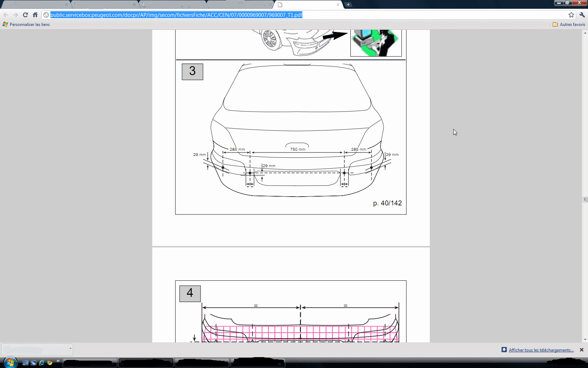Open a new tab with the plus button
Screen dimensions: 588x368
pyautogui.click(x=348, y=5)
